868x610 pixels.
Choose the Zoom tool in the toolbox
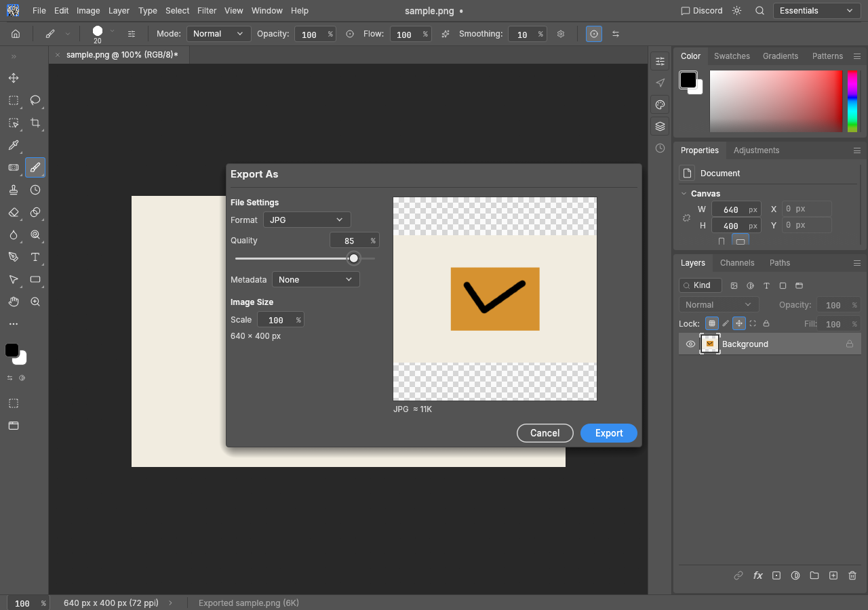[35, 302]
